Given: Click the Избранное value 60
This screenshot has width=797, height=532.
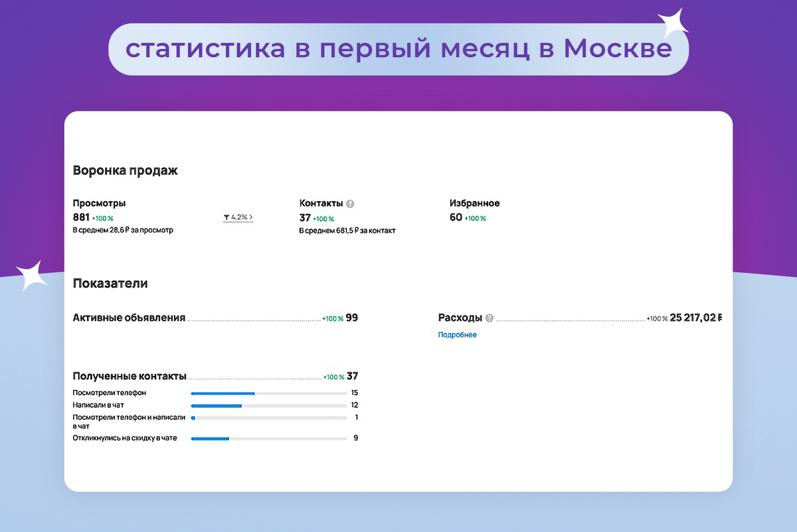Looking at the screenshot, I should (456, 217).
